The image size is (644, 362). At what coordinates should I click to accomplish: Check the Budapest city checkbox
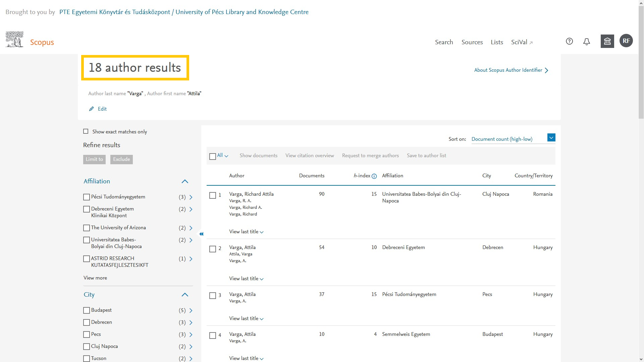[87, 310]
